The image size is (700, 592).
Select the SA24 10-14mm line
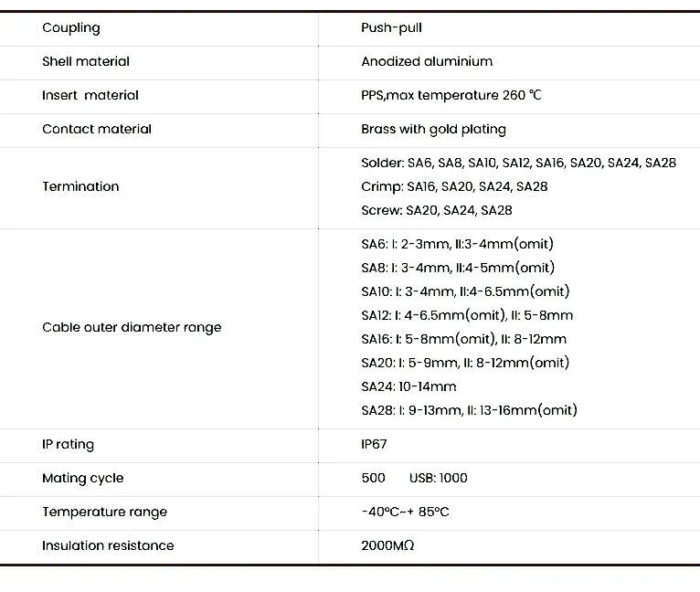(x=408, y=386)
